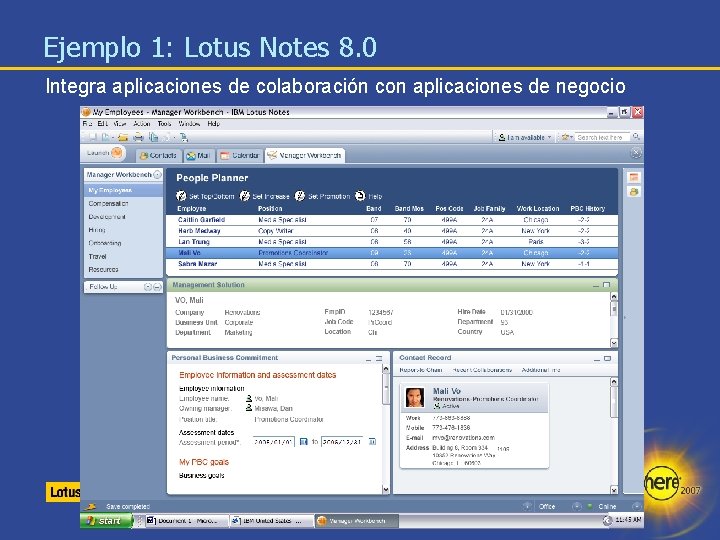This screenshot has width=720, height=540.
Task: Maximize the Management Solution panel
Action: pos(607,285)
